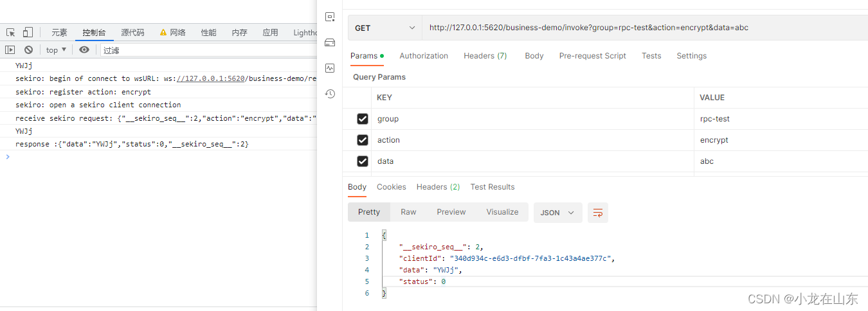Open the monitors sidebar icon
868x311 pixels.
tap(330, 67)
